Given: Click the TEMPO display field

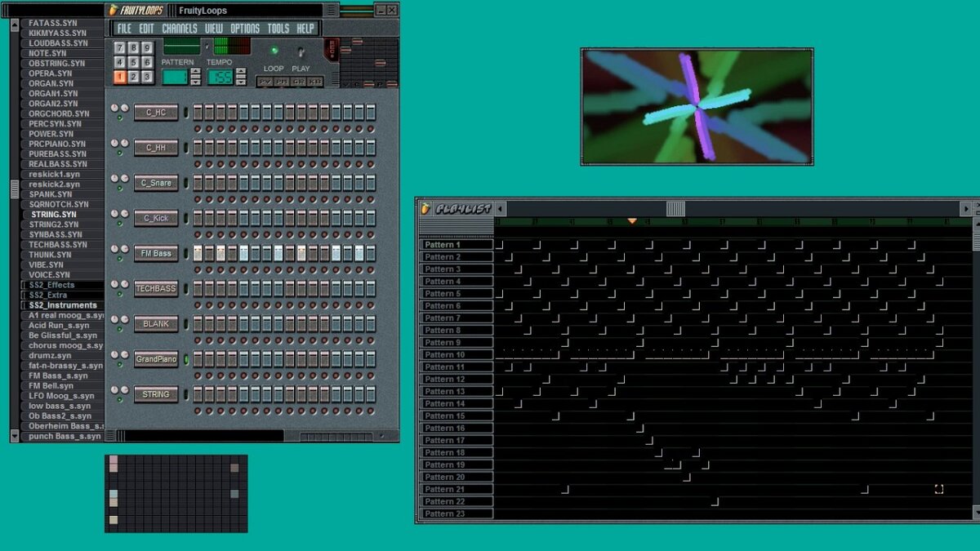Looking at the screenshot, I should [220, 77].
